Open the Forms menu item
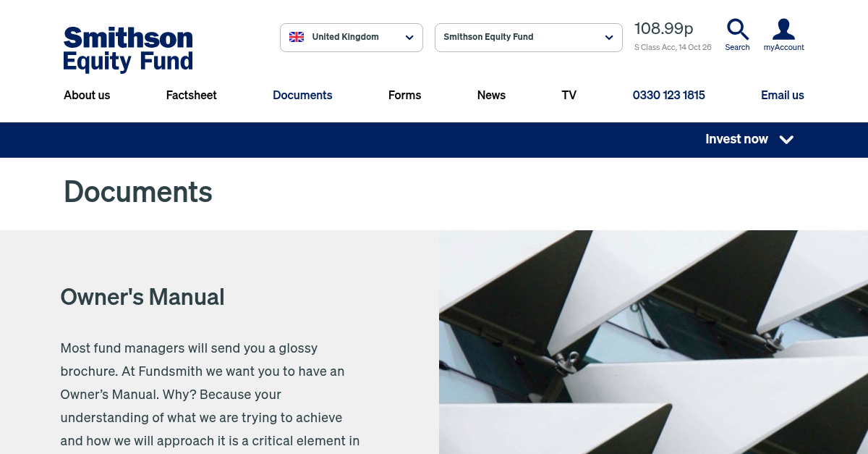The height and width of the screenshot is (454, 868). pos(404,95)
